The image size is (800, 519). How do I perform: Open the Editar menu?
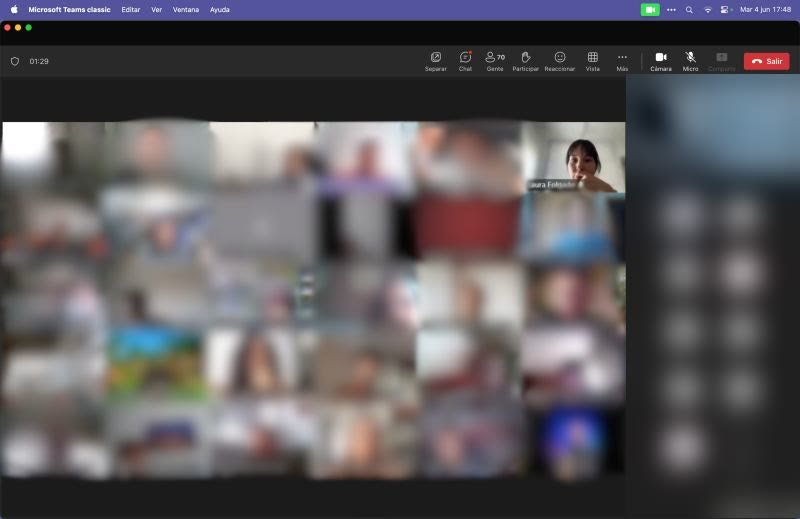click(x=131, y=10)
